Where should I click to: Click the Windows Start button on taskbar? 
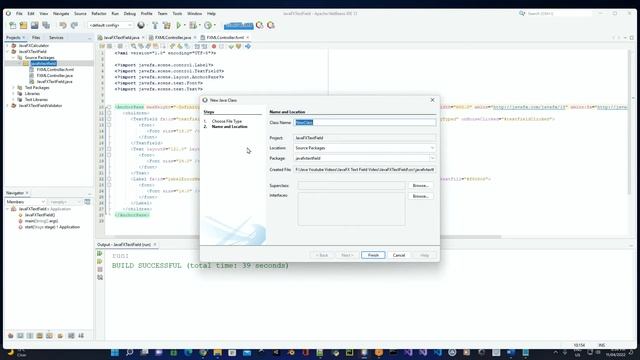(x=115, y=352)
